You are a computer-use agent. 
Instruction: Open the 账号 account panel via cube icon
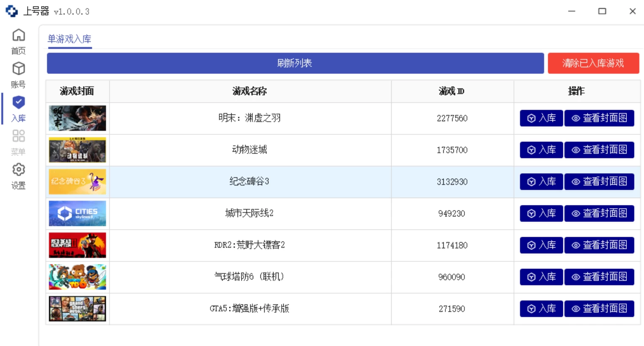(x=18, y=69)
